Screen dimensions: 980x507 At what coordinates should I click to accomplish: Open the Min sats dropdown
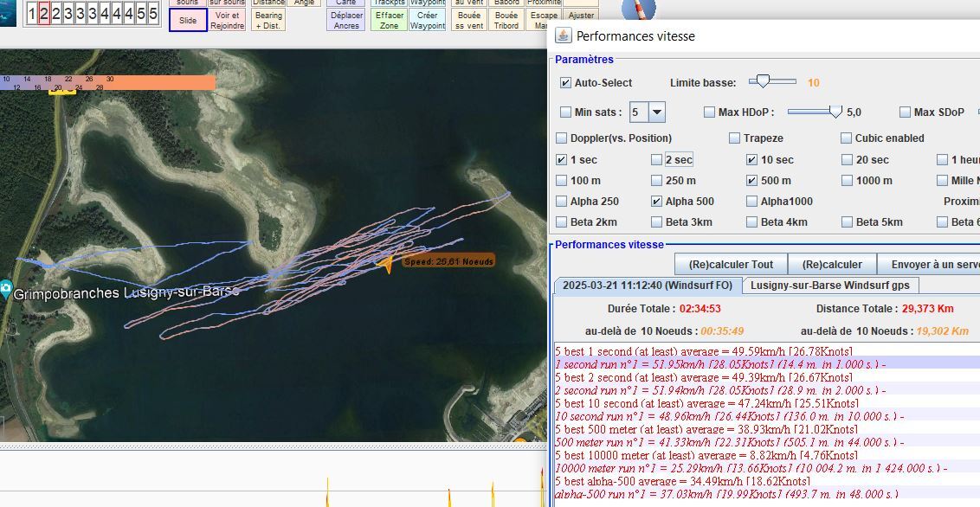coord(656,112)
